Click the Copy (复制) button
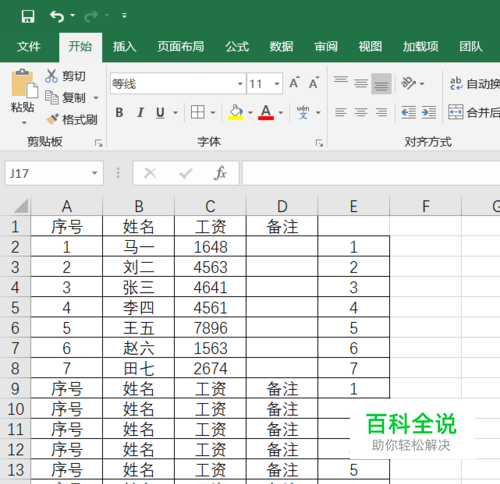500x484 pixels. tap(66, 98)
